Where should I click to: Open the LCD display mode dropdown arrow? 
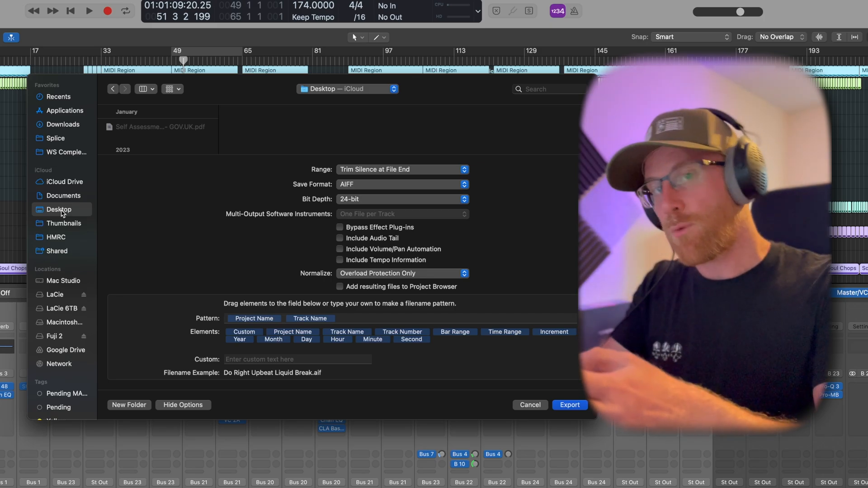tap(478, 11)
